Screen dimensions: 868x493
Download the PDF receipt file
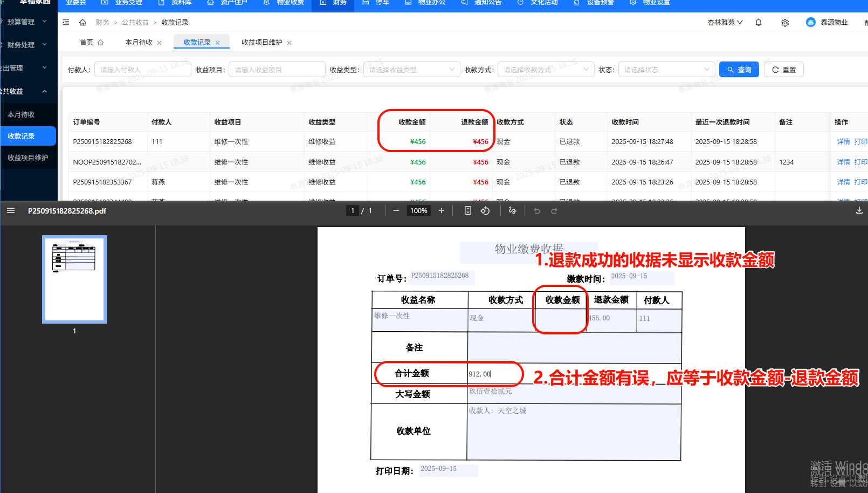[859, 210]
